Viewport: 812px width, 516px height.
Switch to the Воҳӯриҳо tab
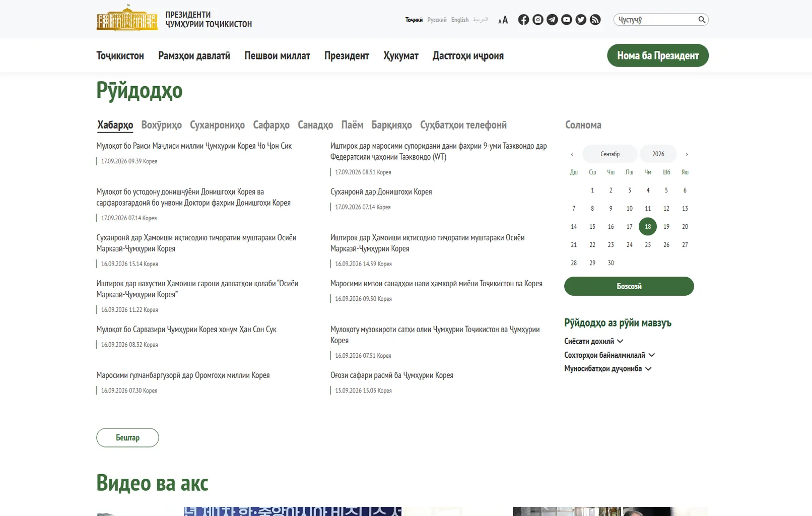tap(162, 125)
